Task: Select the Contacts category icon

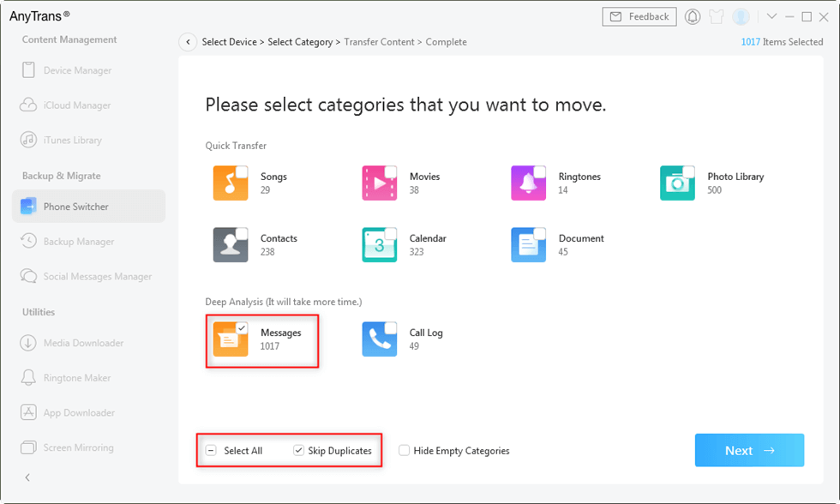Action: (230, 245)
